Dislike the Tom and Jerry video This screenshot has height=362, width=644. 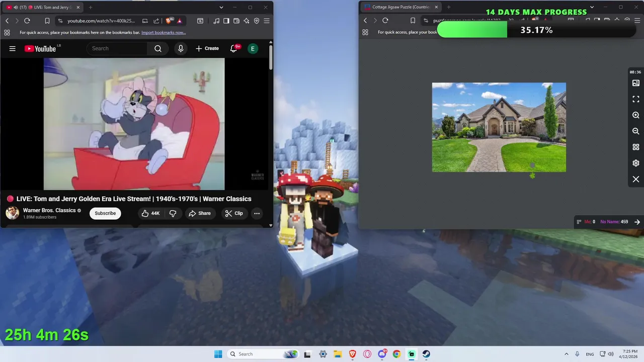(x=173, y=213)
